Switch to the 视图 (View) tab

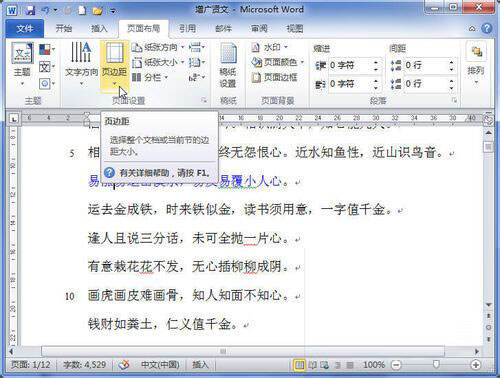tap(295, 29)
